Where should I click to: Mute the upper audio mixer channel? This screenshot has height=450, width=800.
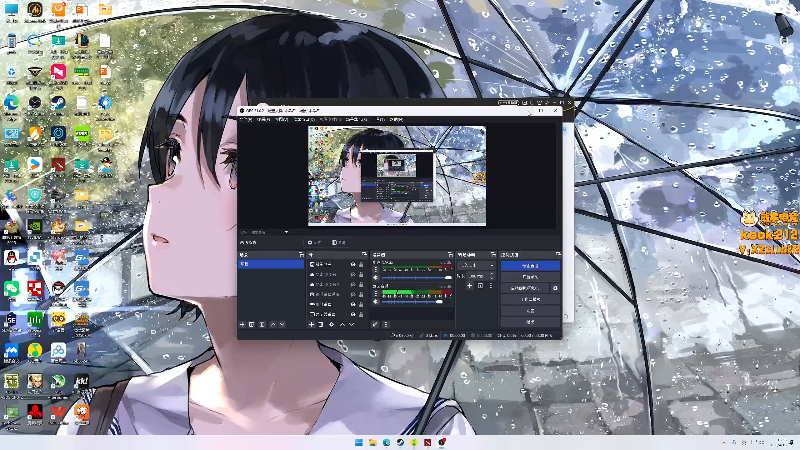(376, 278)
